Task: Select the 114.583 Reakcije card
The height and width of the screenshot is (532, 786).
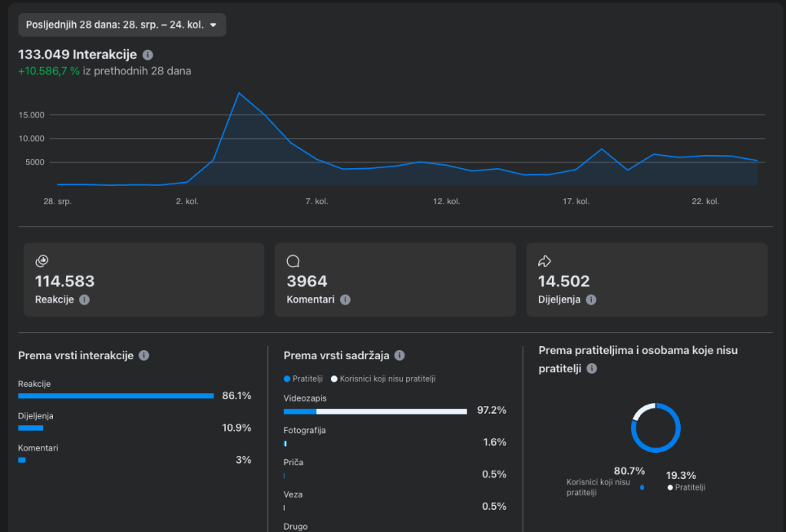Action: point(144,280)
